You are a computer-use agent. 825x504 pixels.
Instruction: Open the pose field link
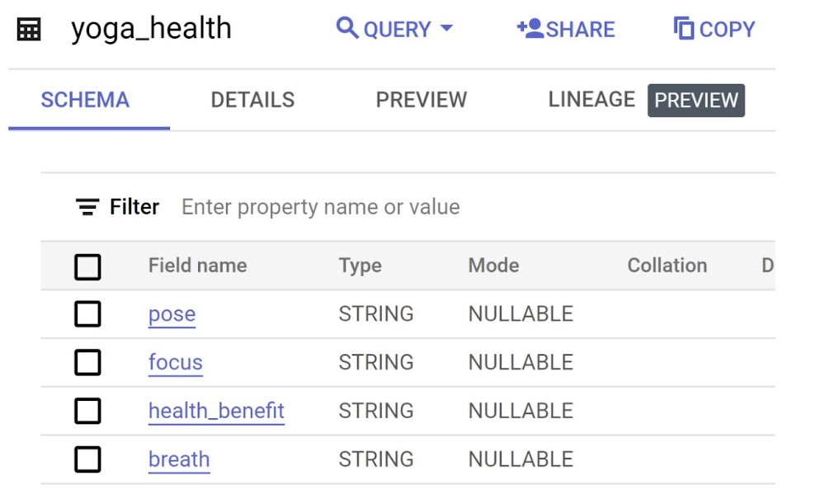(172, 314)
